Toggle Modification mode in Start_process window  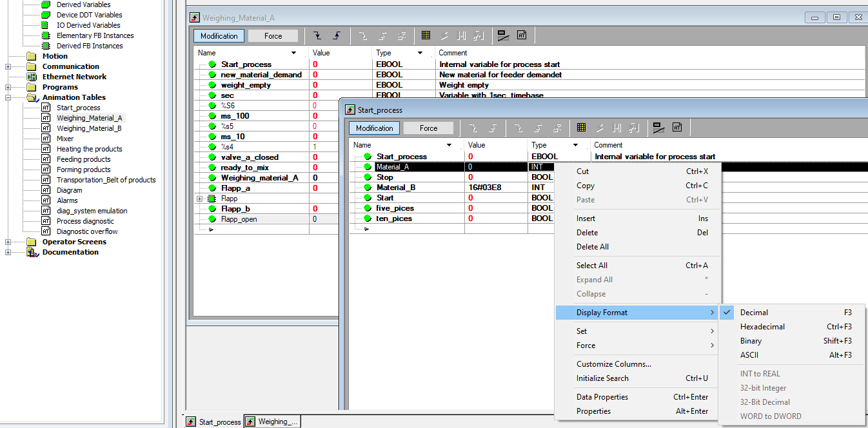374,128
